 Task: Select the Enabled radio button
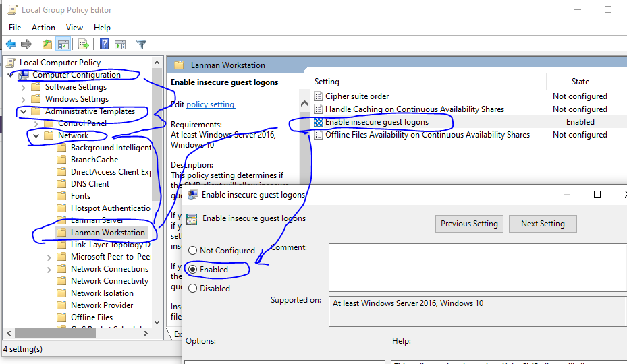tap(193, 270)
